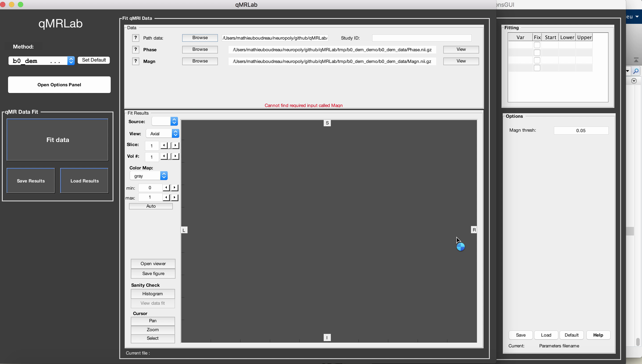Click the question mark beside Magn
This screenshot has height=364, width=642.
coord(135,61)
